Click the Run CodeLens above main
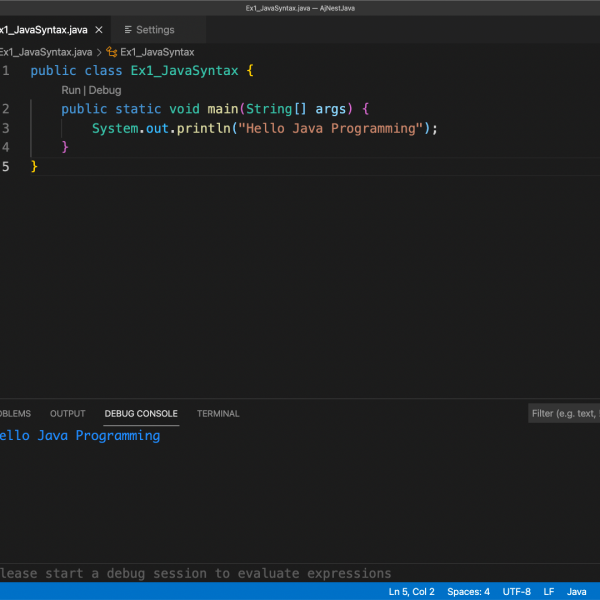Viewport: 600px width, 600px height. (70, 90)
